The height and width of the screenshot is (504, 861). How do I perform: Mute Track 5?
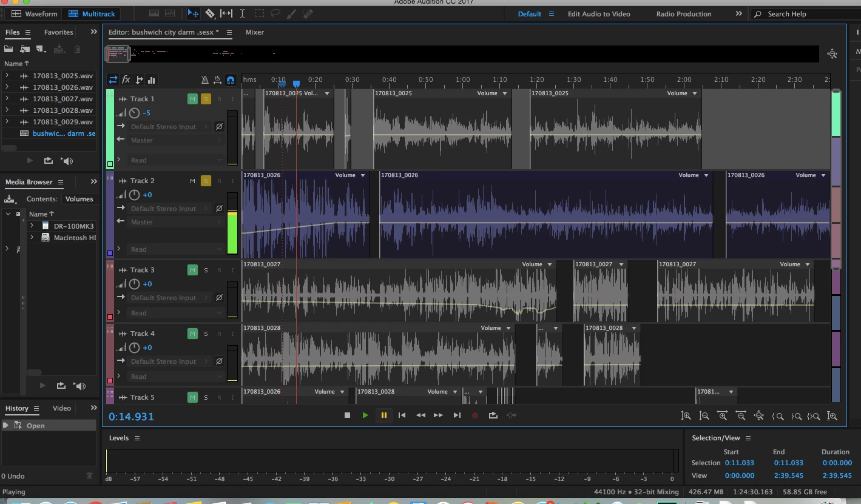(192, 397)
